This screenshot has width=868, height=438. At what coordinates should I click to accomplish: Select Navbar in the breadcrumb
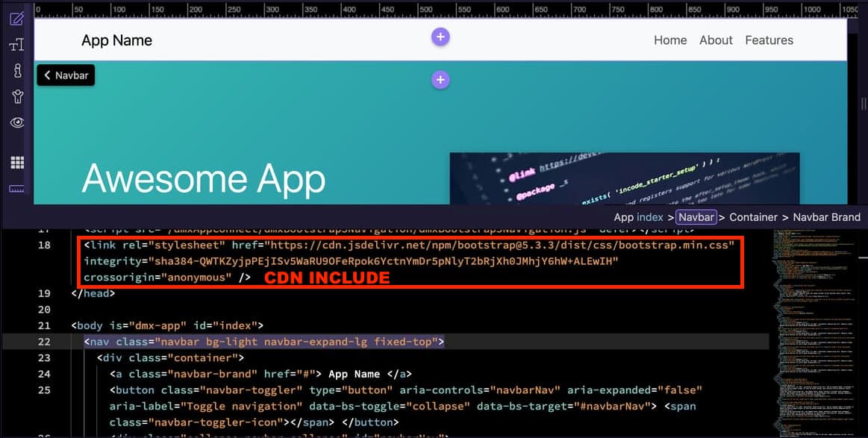point(696,218)
